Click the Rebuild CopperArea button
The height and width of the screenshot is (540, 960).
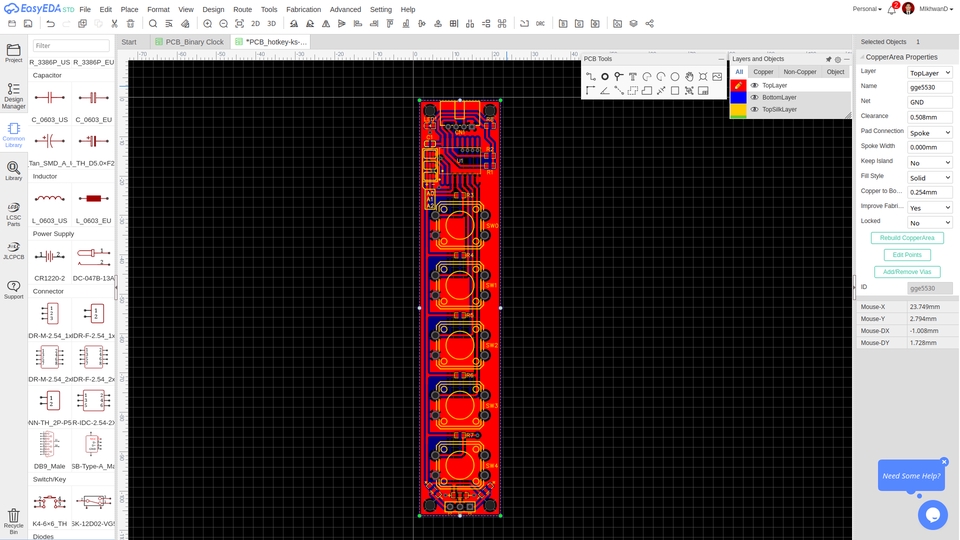(x=907, y=238)
